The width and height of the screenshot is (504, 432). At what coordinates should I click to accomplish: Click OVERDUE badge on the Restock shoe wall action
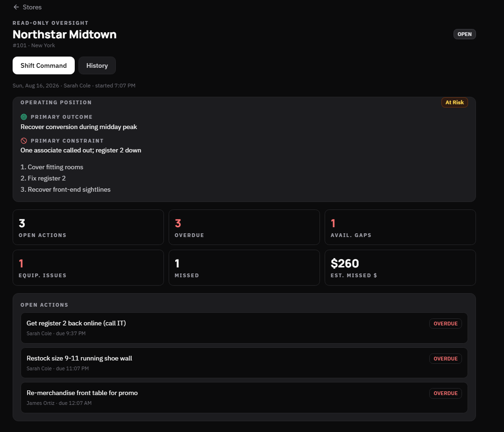pyautogui.click(x=446, y=359)
